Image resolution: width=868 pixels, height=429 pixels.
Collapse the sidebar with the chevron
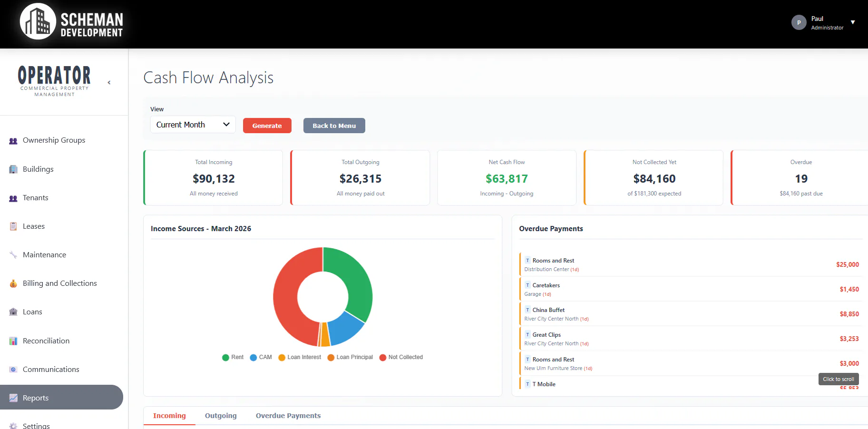pyautogui.click(x=109, y=83)
